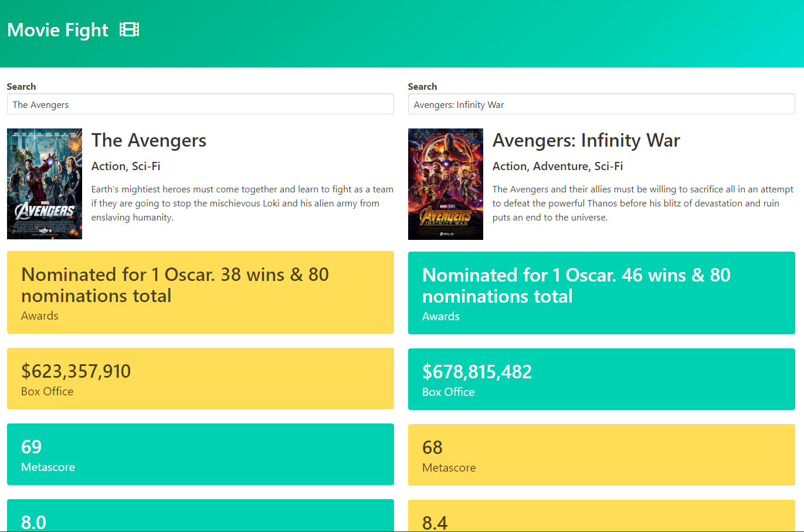Click the Movie Fight title
The width and height of the screenshot is (804, 532).
[x=57, y=30]
